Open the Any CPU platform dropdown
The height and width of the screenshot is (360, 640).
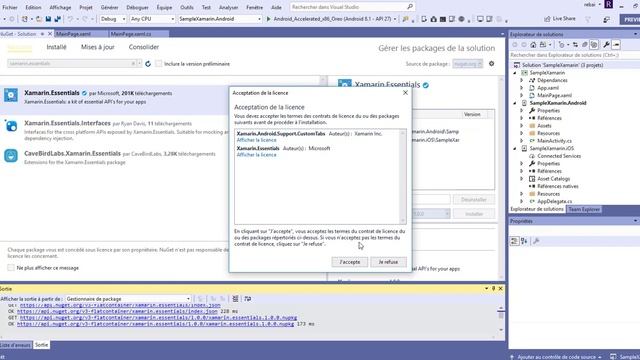pos(152,19)
